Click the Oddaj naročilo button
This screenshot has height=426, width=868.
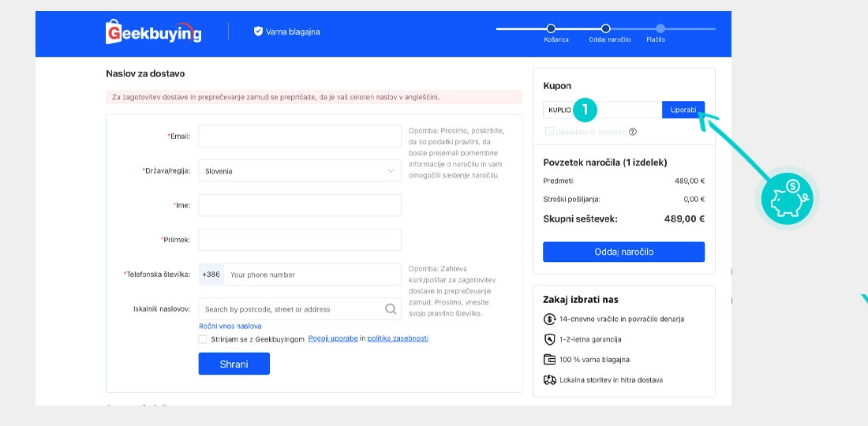[x=623, y=252]
